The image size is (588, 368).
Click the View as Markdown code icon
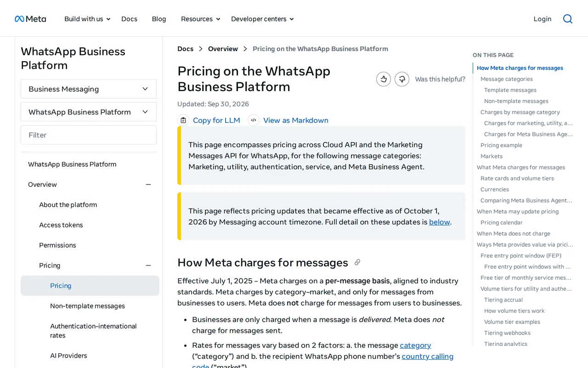(x=254, y=120)
